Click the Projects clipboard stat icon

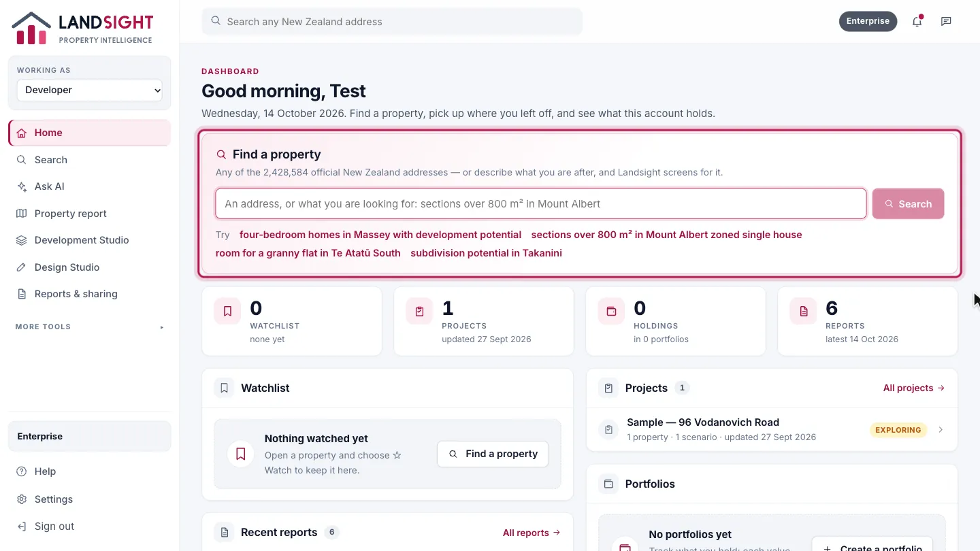[419, 312]
